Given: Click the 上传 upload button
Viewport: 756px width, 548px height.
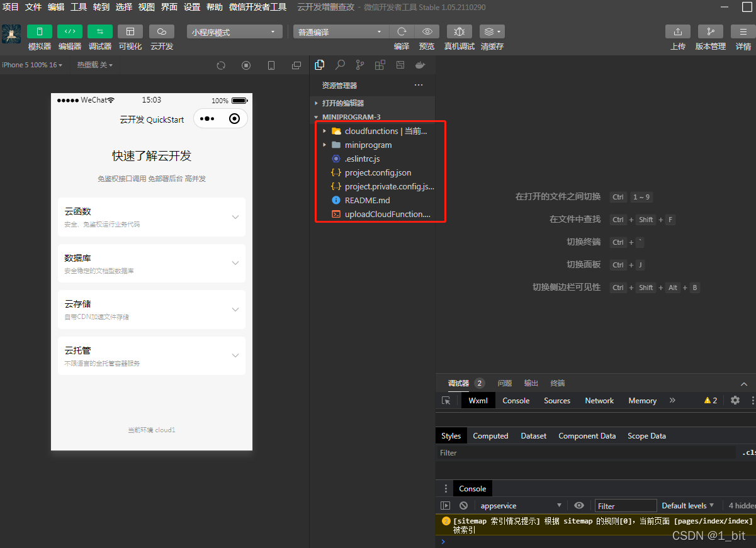Looking at the screenshot, I should [x=678, y=31].
